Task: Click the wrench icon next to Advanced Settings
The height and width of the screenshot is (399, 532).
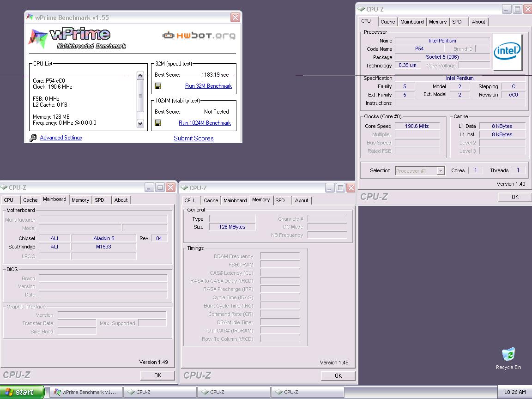Action: coord(33,138)
